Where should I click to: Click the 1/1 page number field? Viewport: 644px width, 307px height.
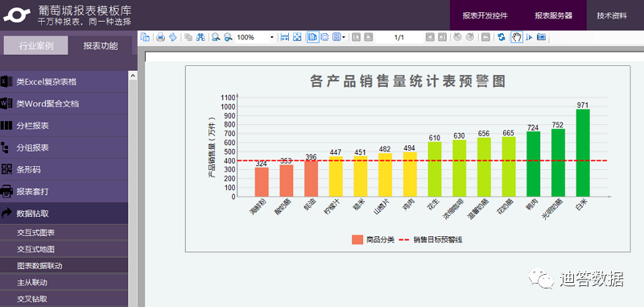coord(399,37)
